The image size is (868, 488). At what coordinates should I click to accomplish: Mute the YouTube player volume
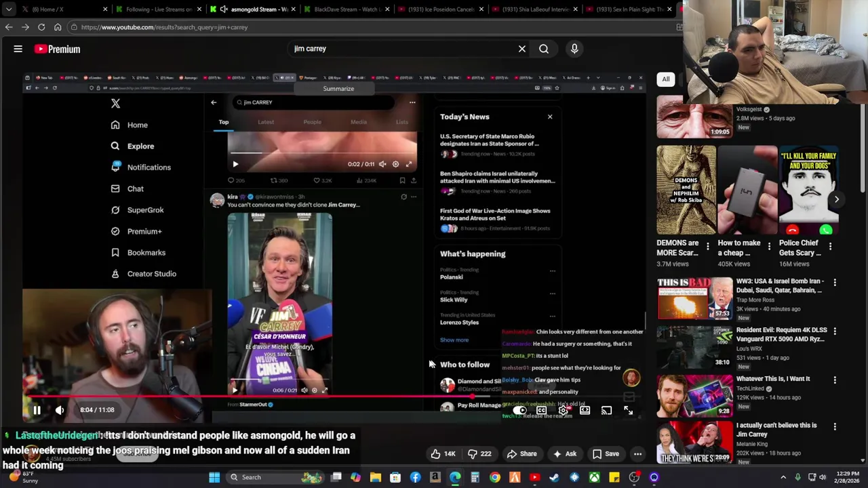click(60, 409)
